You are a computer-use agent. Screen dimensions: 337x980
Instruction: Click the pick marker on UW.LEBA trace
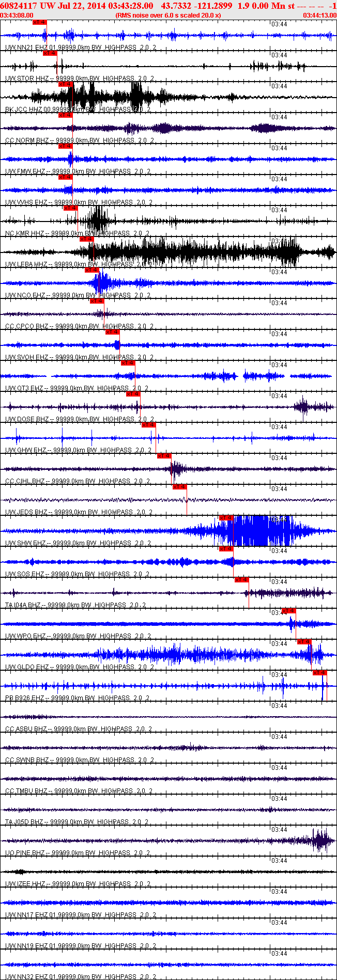(x=86, y=239)
